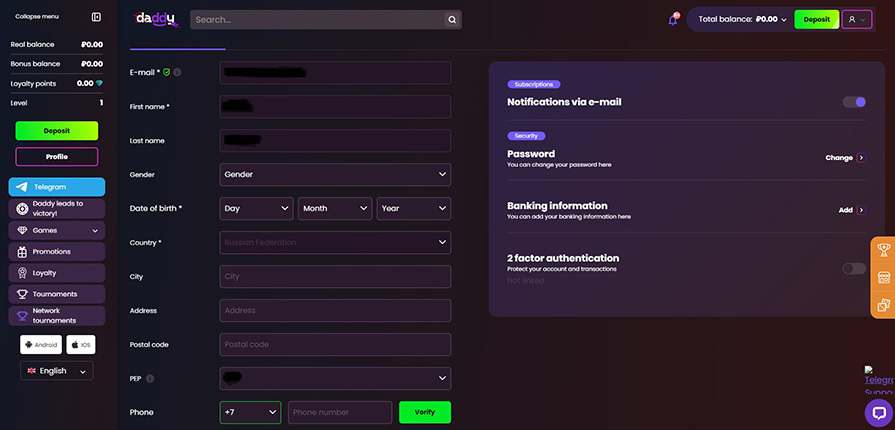Click the collapse menu sidebar icon

pyautogui.click(x=96, y=17)
